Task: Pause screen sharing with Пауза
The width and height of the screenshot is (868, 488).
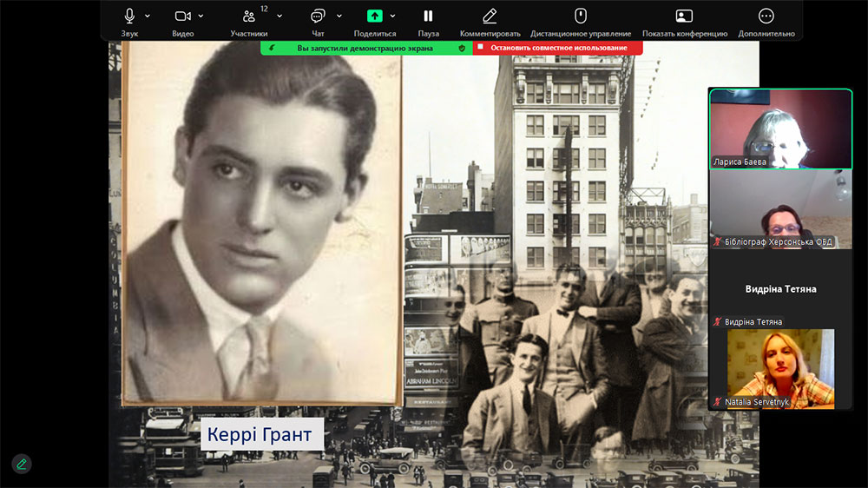Action: (x=428, y=16)
